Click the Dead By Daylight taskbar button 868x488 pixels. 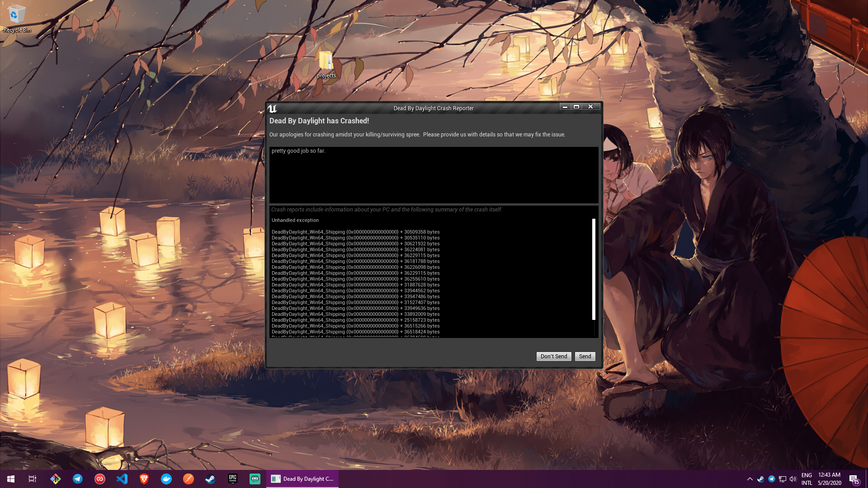[x=302, y=479]
